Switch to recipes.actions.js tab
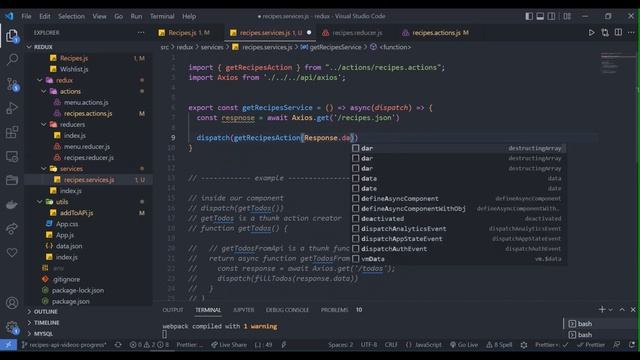 436,33
